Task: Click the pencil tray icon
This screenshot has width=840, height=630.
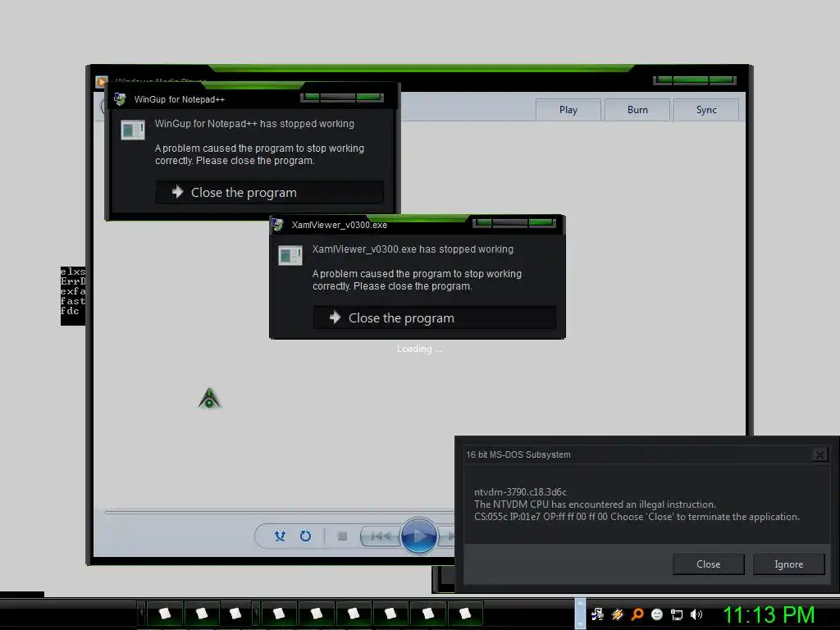Action: tap(617, 614)
